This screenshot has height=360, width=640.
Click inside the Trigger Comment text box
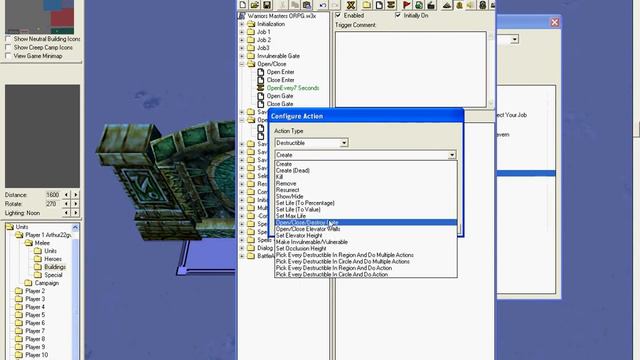point(411,69)
